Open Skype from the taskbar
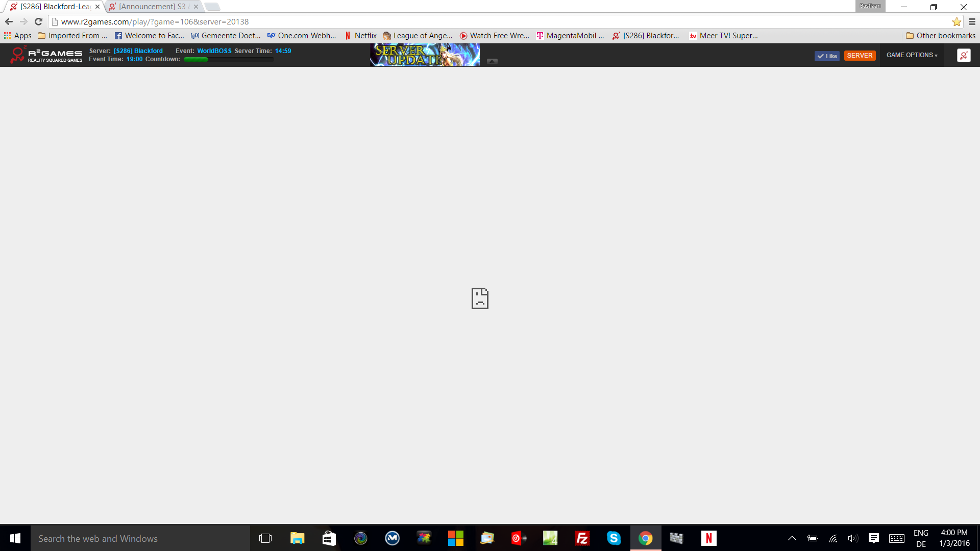The height and width of the screenshot is (551, 980). 614,538
